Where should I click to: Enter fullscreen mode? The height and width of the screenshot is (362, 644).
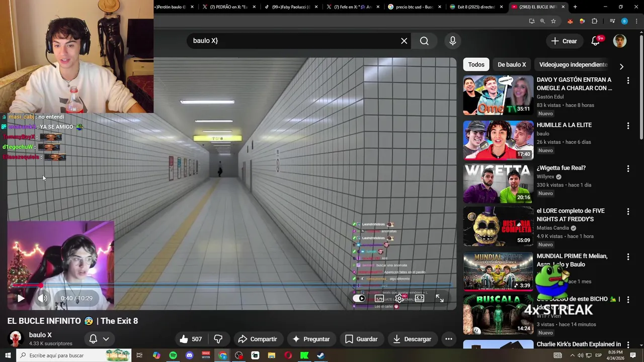point(440,298)
